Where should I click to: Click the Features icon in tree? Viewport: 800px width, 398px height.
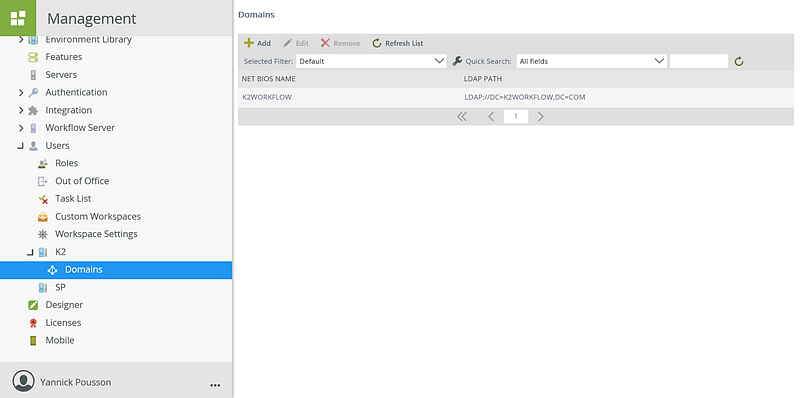coord(33,57)
